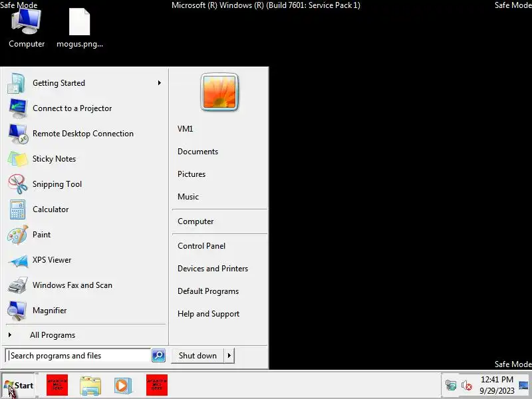Image resolution: width=532 pixels, height=399 pixels.
Task: Start the Snipping Tool scissors icon
Action: click(18, 184)
